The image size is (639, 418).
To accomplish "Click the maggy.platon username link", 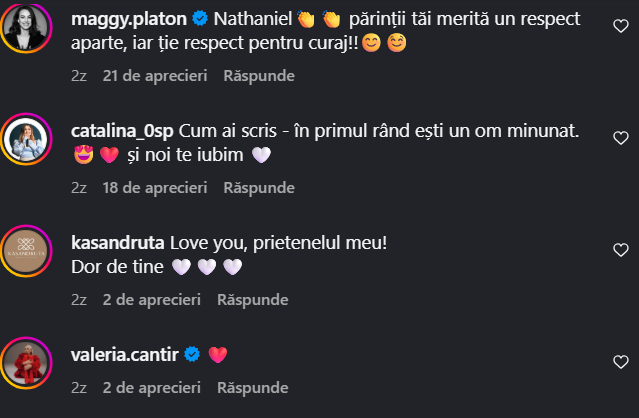I will click(x=123, y=19).
